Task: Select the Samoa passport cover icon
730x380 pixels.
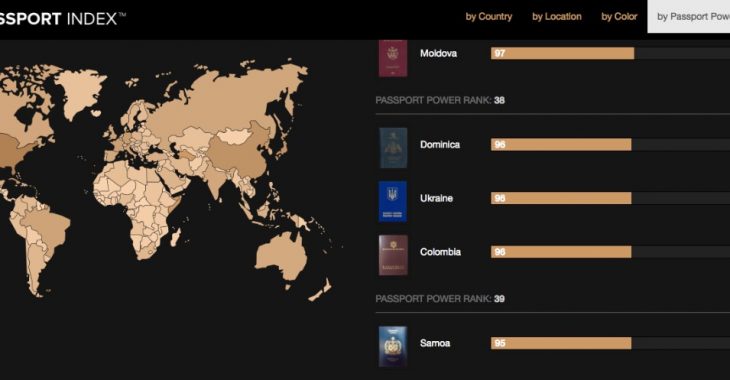Action: pyautogui.click(x=392, y=346)
